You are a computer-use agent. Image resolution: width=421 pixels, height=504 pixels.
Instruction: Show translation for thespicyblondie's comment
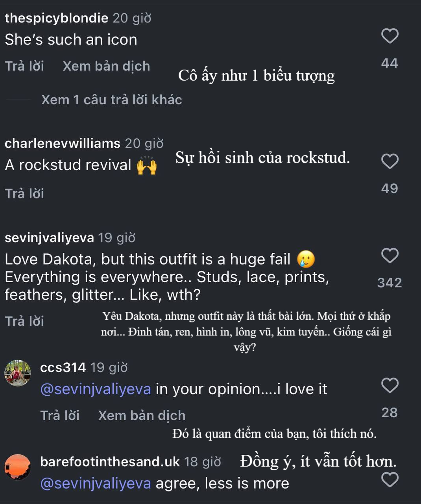(x=106, y=66)
